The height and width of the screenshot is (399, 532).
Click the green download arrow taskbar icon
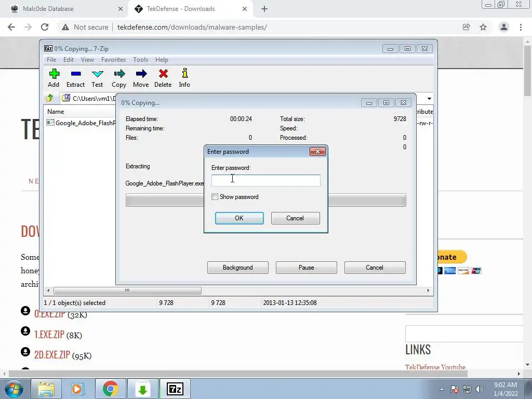[143, 389]
